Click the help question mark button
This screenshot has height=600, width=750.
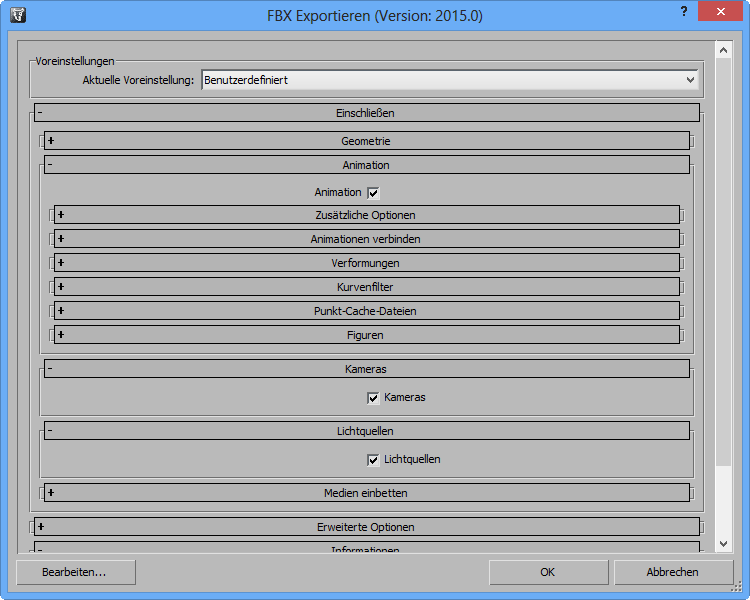tap(684, 11)
